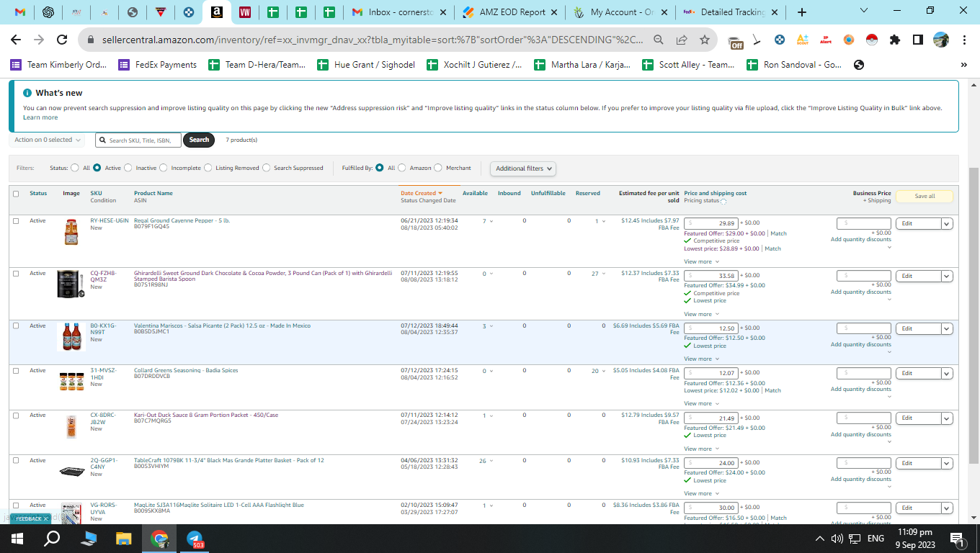Select the Incomplete status filter
Screen dimensions: 980x553
tap(164, 168)
